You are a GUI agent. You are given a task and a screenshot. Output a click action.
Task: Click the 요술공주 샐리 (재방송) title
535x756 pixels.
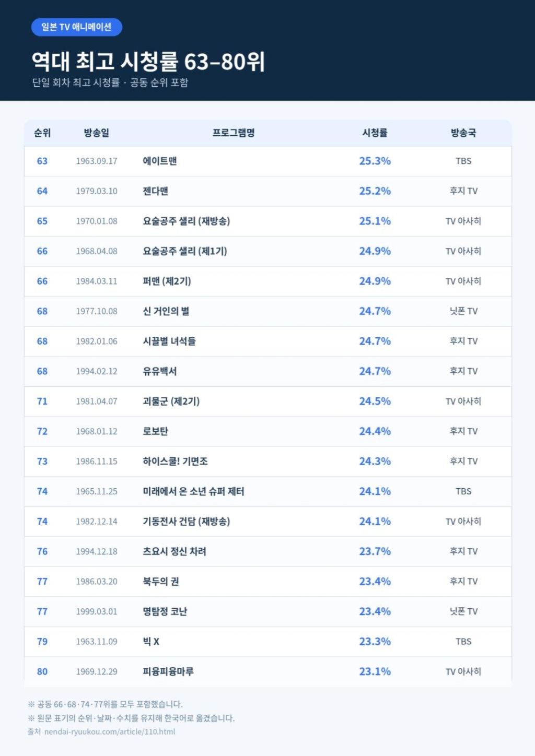[x=187, y=221]
